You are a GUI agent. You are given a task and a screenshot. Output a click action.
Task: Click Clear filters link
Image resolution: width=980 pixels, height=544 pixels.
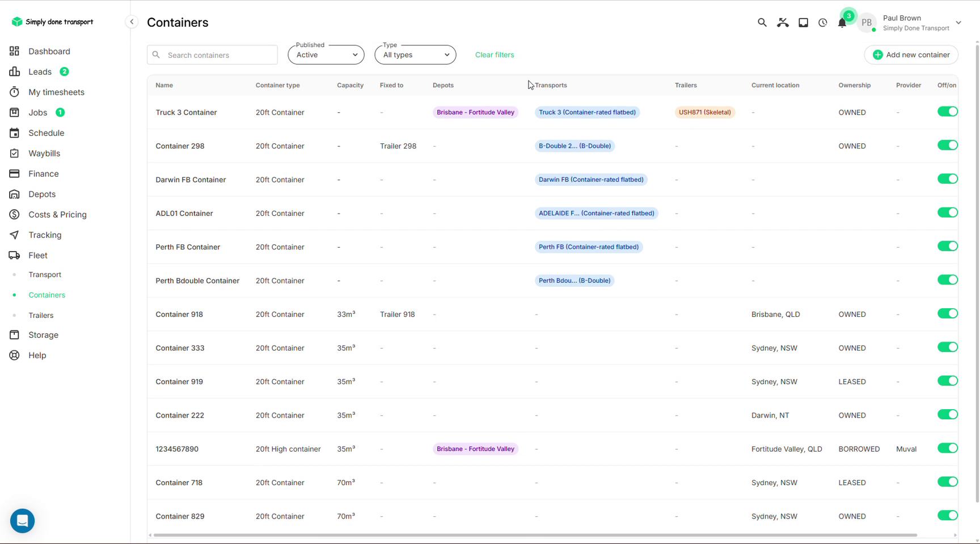coord(495,55)
